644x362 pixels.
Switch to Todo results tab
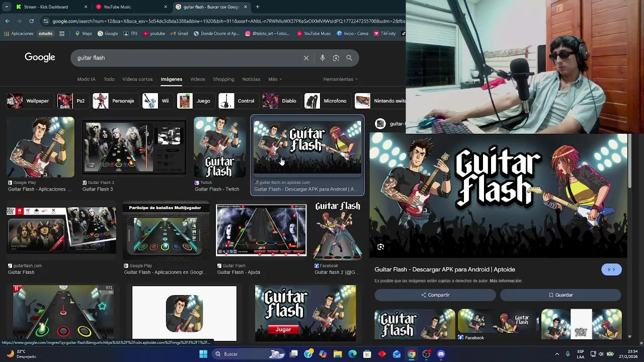109,79
